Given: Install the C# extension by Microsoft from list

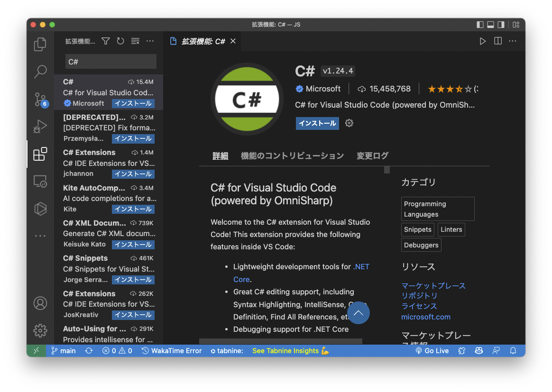Looking at the screenshot, I should coord(133,103).
